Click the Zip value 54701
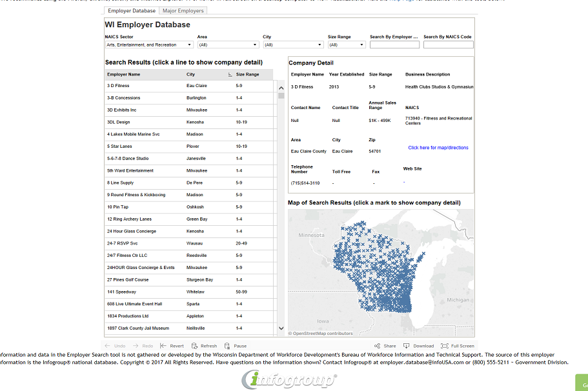The height and width of the screenshot is (391, 588). click(374, 152)
